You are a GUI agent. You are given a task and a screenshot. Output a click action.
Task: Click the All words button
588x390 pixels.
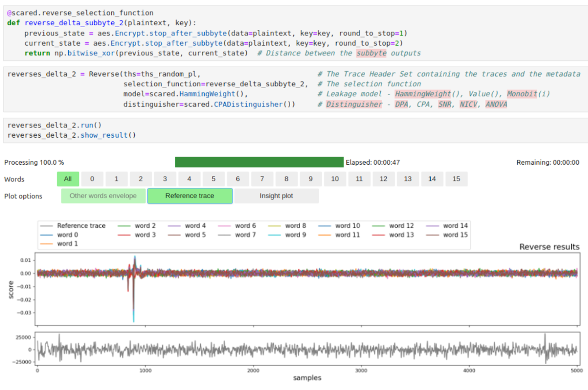[68, 179]
